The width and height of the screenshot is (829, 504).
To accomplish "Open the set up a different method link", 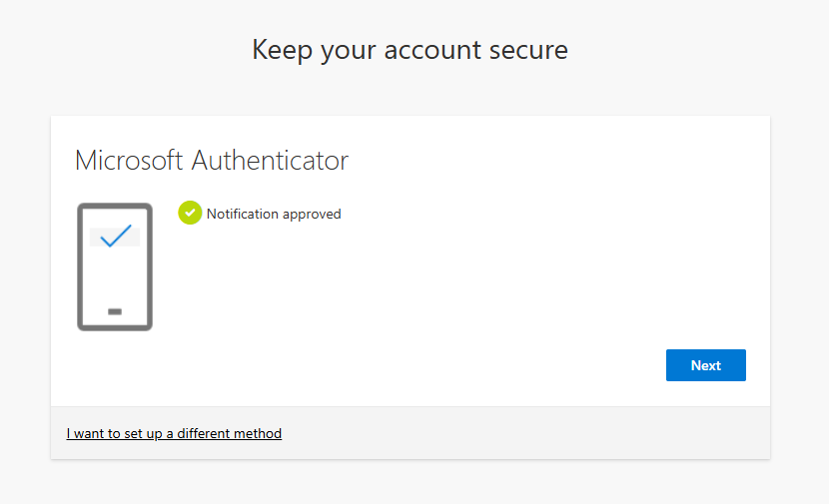I will pyautogui.click(x=174, y=434).
